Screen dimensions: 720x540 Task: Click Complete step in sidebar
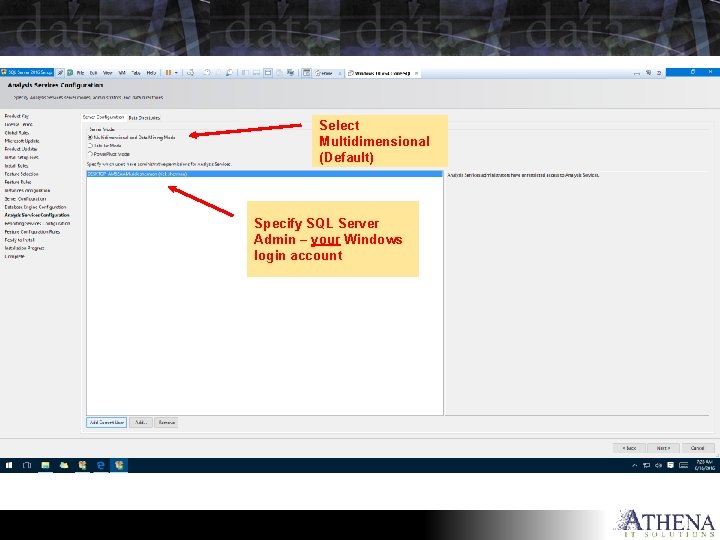point(15,257)
